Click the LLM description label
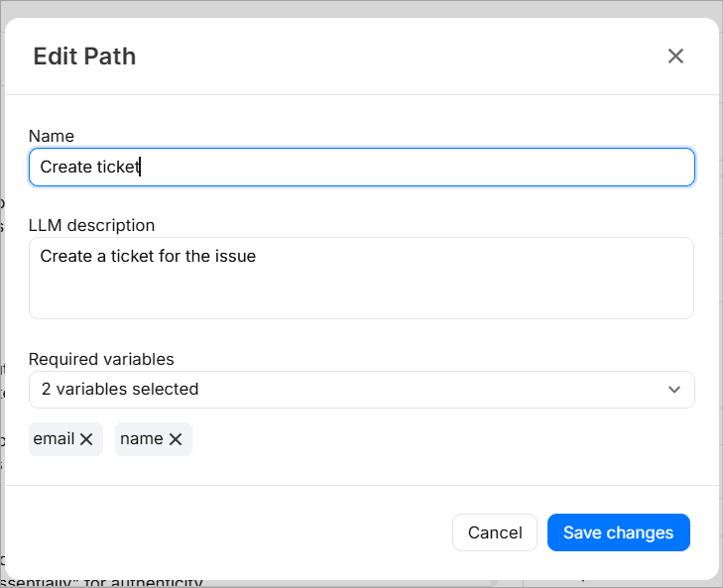Image resolution: width=723 pixels, height=588 pixels. tap(92, 225)
